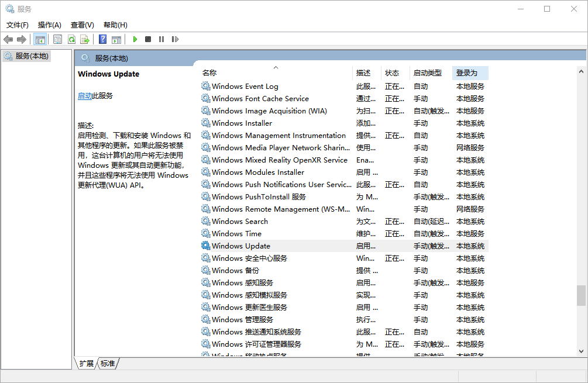Screen dimensions: 588x383
Task: Select Windows 感知模拟服务 row
Action: point(344,295)
